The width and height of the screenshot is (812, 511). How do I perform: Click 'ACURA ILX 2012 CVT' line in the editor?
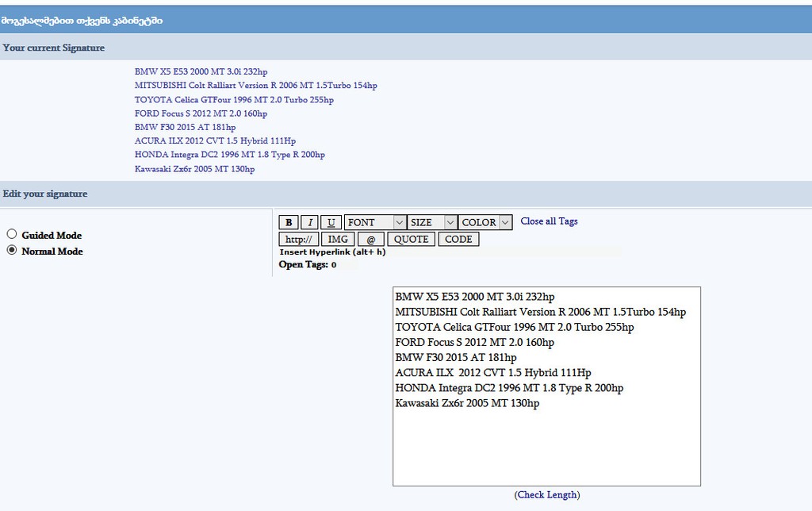point(493,373)
